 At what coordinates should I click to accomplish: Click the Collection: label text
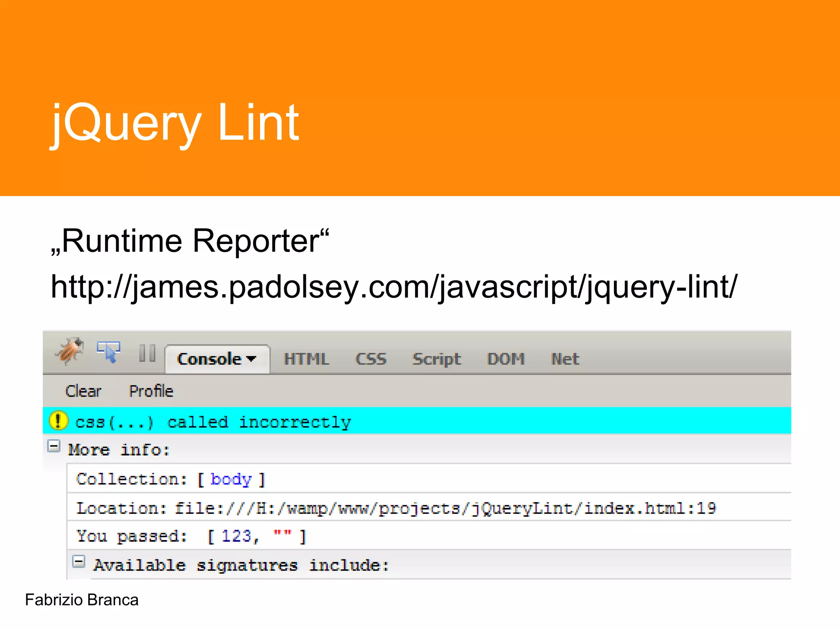132,479
